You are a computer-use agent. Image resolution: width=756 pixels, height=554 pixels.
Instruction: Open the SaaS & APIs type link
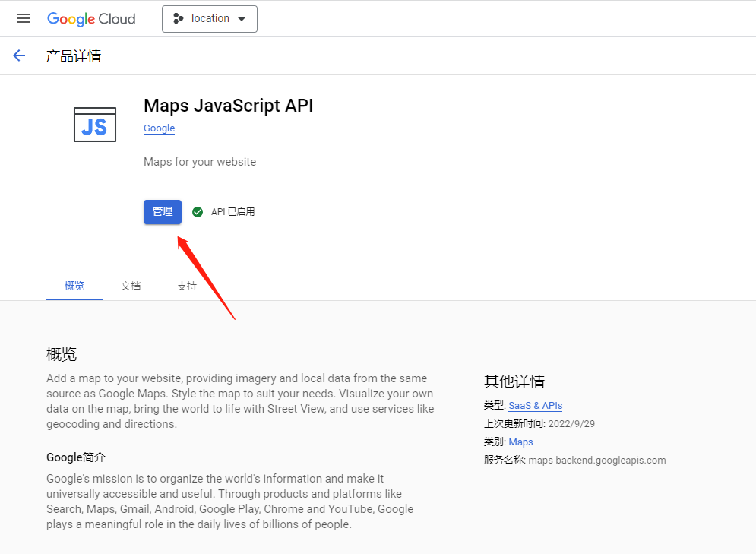click(x=535, y=406)
